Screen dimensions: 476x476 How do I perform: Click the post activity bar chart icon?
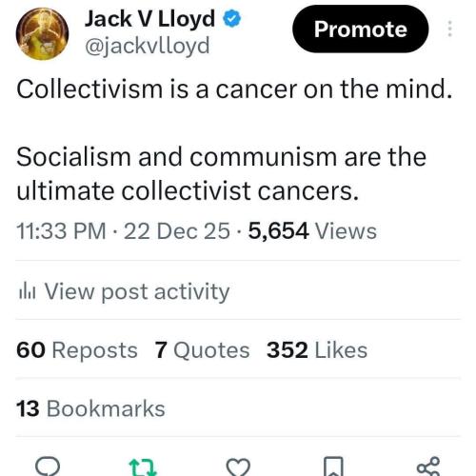pyautogui.click(x=27, y=291)
